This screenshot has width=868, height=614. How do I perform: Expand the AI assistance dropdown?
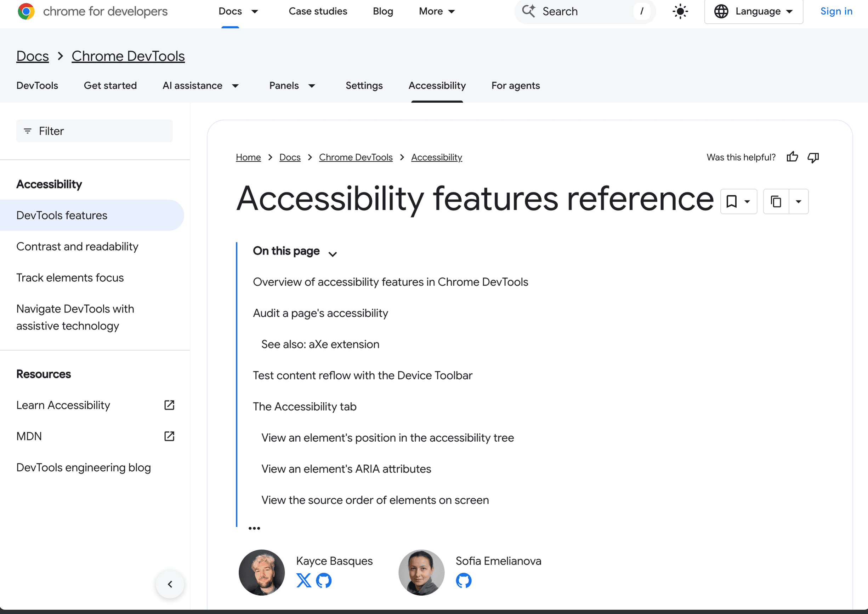point(236,86)
